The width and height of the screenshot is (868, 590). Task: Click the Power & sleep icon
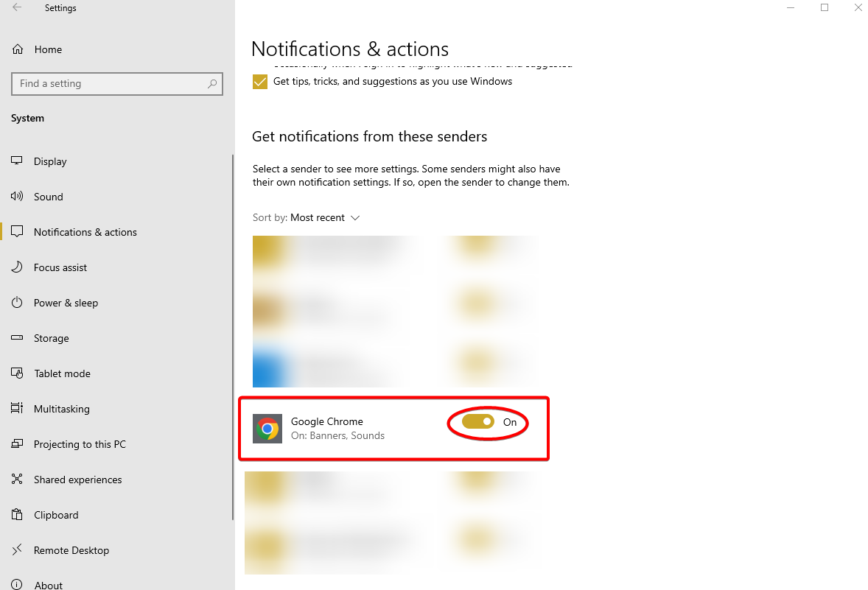click(x=17, y=302)
